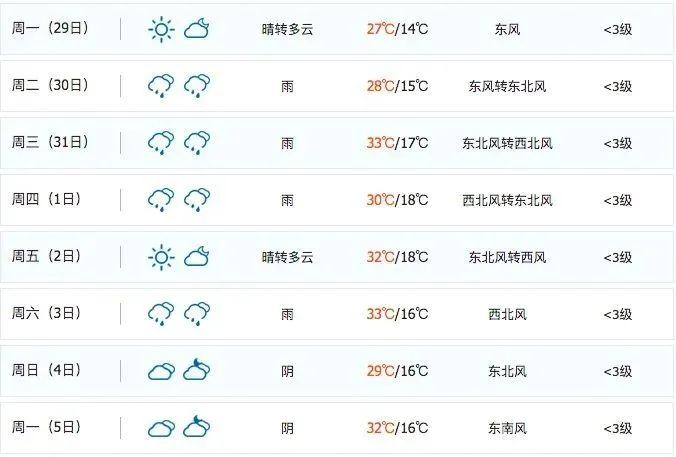Click the second rain icon for Wednesday 31日
676x457 pixels.
(x=197, y=143)
